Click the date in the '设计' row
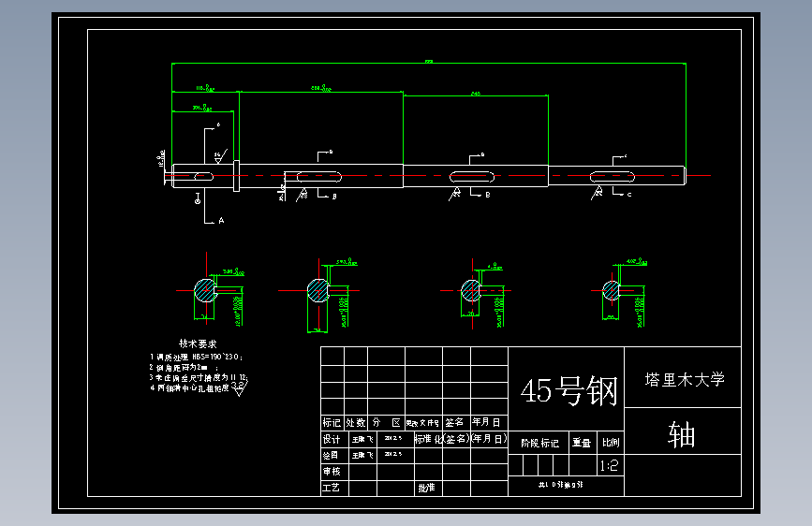 click(393, 438)
